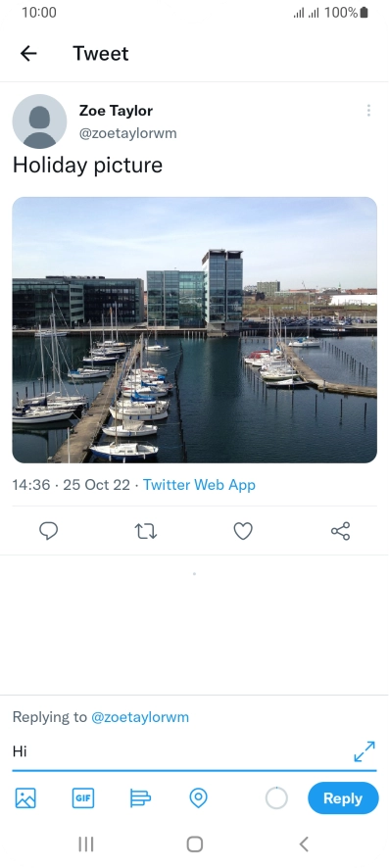Tap the share icon under the tweet
This screenshot has width=389, height=868.
tap(340, 531)
